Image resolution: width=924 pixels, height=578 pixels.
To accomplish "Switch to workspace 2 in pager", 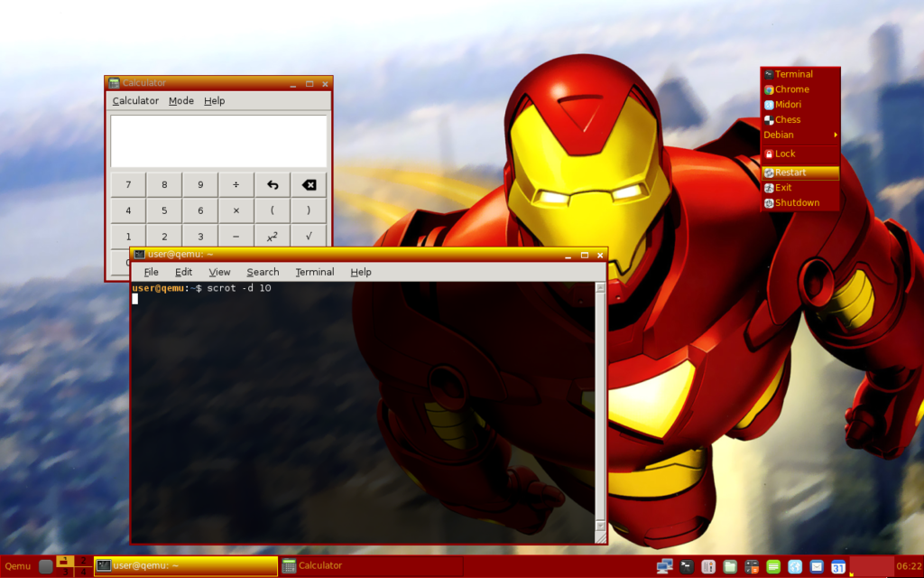I will click(x=84, y=561).
